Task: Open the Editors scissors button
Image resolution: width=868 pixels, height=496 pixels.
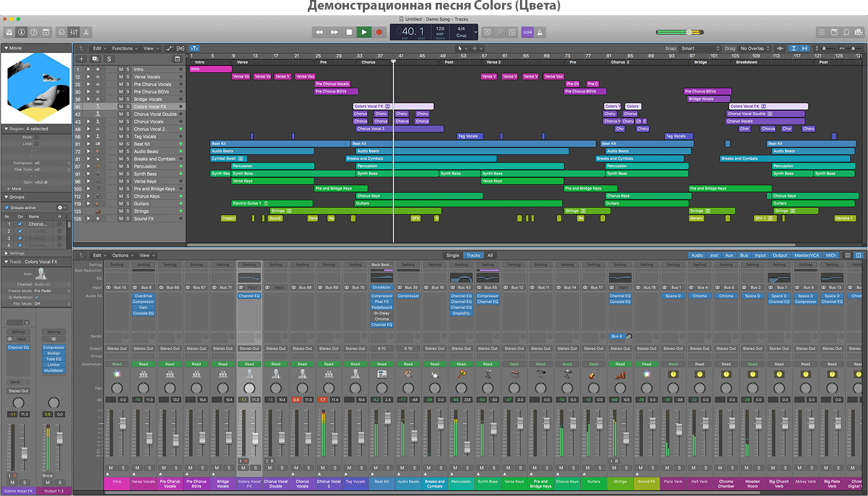Action: (x=87, y=32)
